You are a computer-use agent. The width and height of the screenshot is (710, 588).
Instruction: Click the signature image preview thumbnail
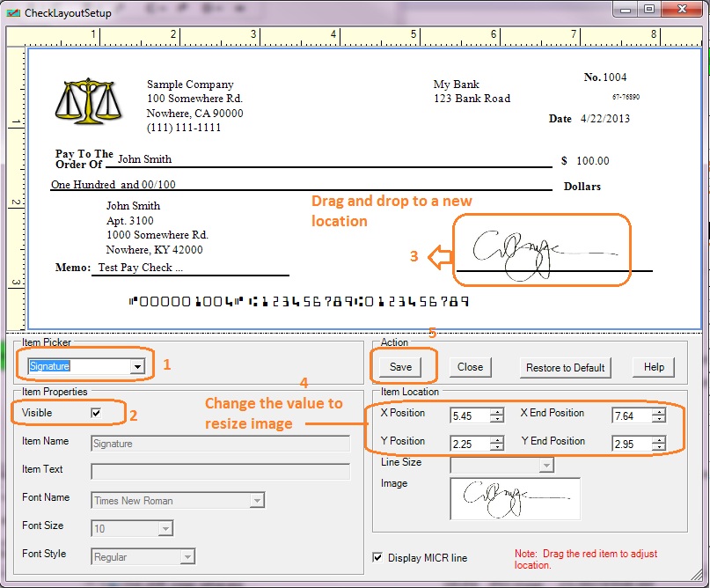[515, 497]
